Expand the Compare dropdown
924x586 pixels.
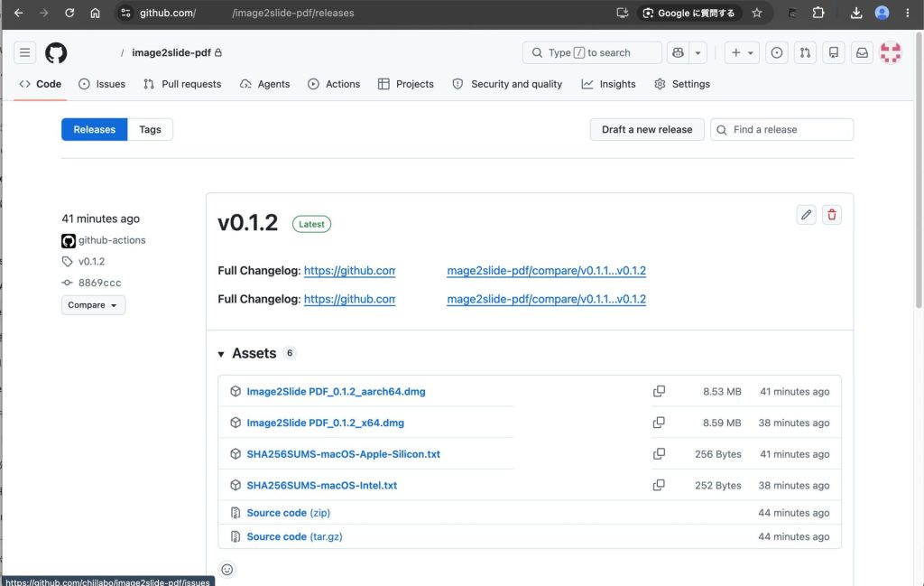tap(93, 305)
